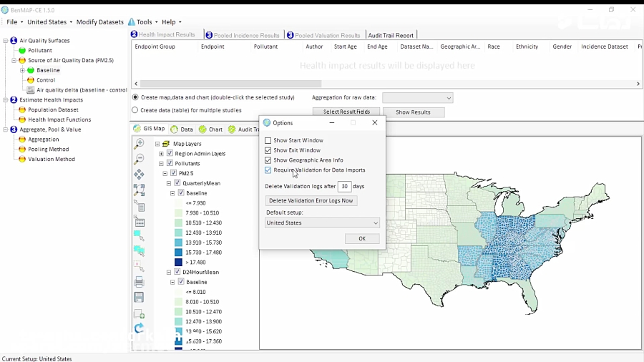The image size is (644, 362).
Task: Click the Control status circle icon
Action: click(31, 80)
